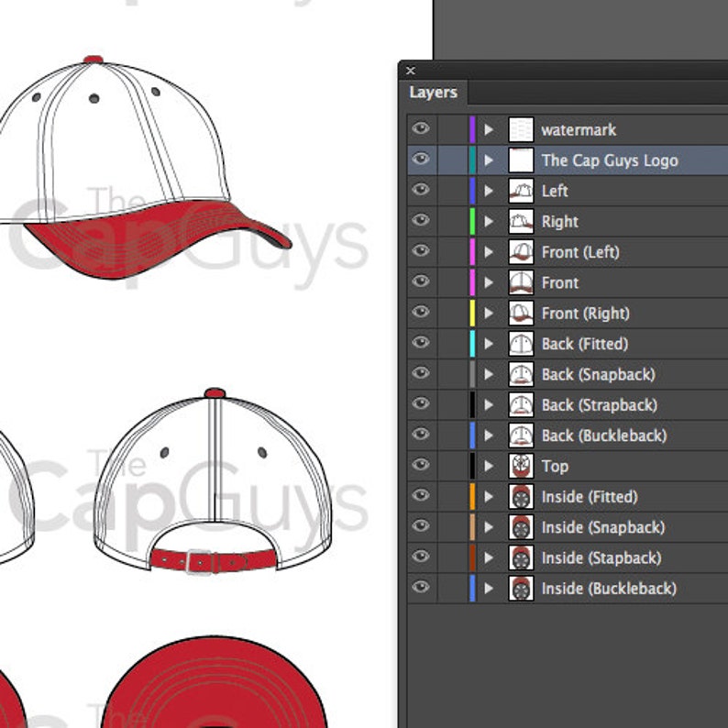Toggle lock column for the Top layer

tap(452, 466)
